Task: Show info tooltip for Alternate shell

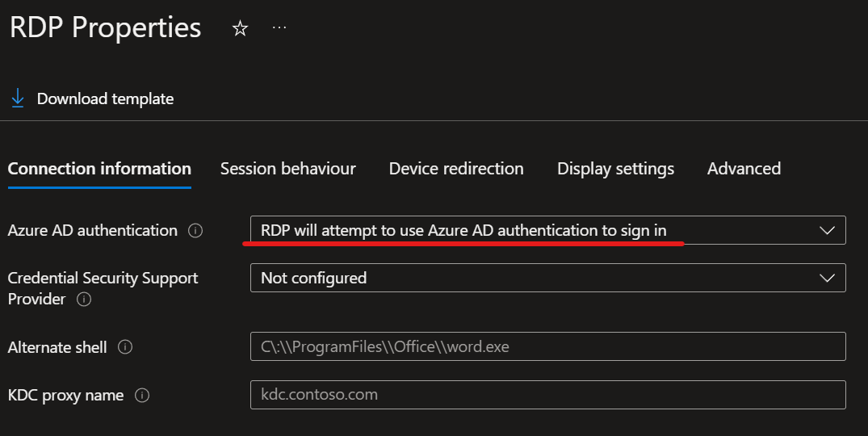Action: pyautogui.click(x=125, y=347)
